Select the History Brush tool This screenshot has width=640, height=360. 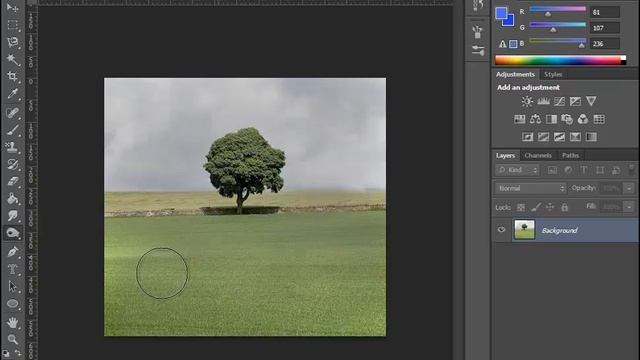pyautogui.click(x=12, y=164)
